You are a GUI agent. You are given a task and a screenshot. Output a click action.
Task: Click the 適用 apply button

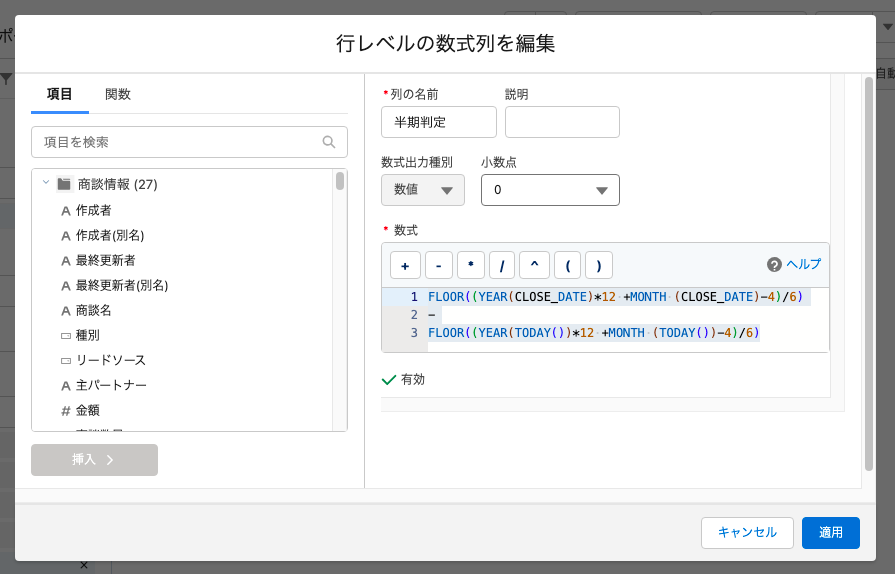coord(831,533)
